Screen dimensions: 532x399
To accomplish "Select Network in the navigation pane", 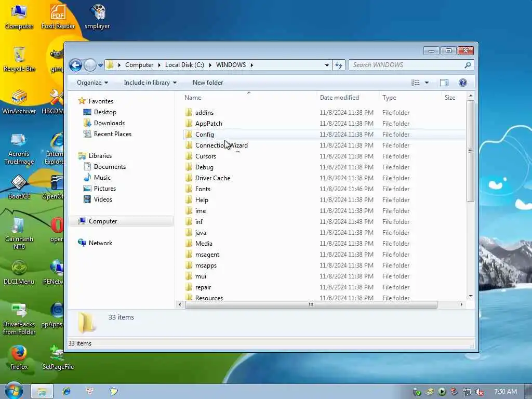I will (100, 243).
